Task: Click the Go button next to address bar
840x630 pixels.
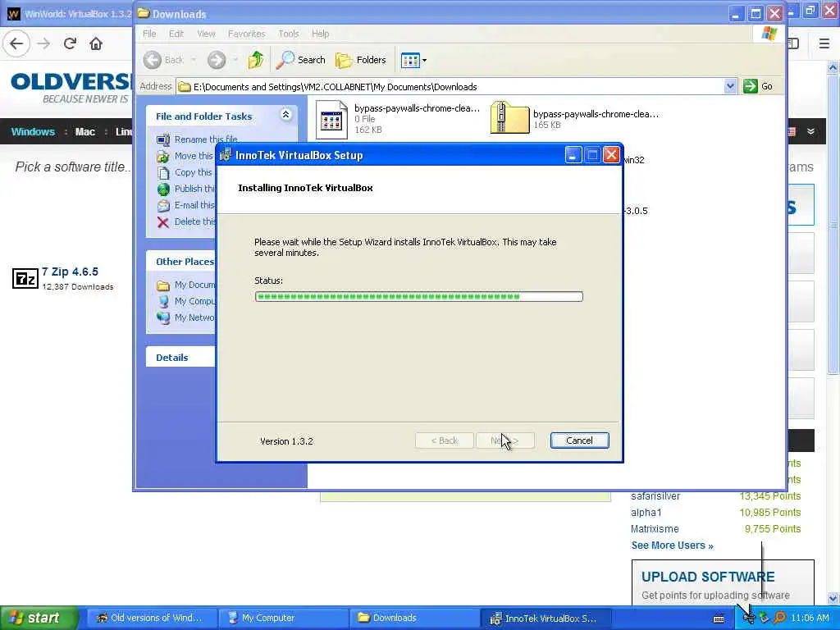Action: tap(758, 86)
